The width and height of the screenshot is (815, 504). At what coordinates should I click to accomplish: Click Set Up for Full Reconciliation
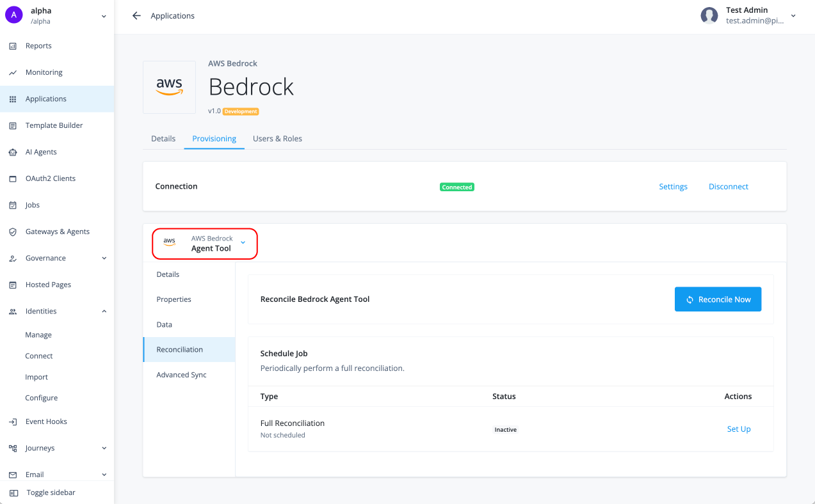point(739,429)
